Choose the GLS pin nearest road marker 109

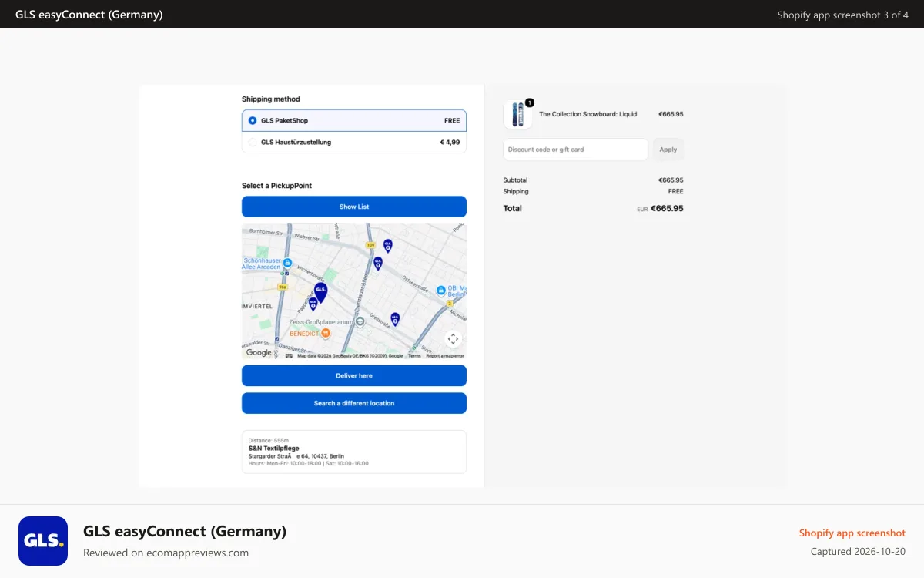pyautogui.click(x=388, y=246)
